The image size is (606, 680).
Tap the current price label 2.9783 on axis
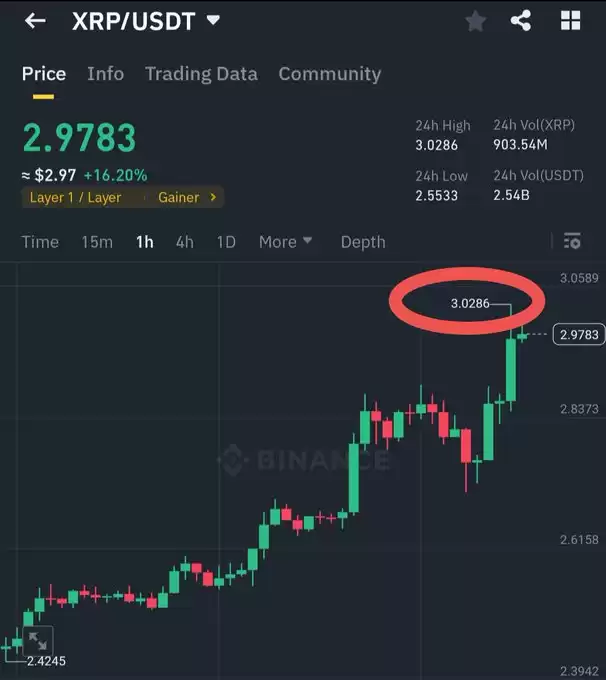[x=579, y=334]
